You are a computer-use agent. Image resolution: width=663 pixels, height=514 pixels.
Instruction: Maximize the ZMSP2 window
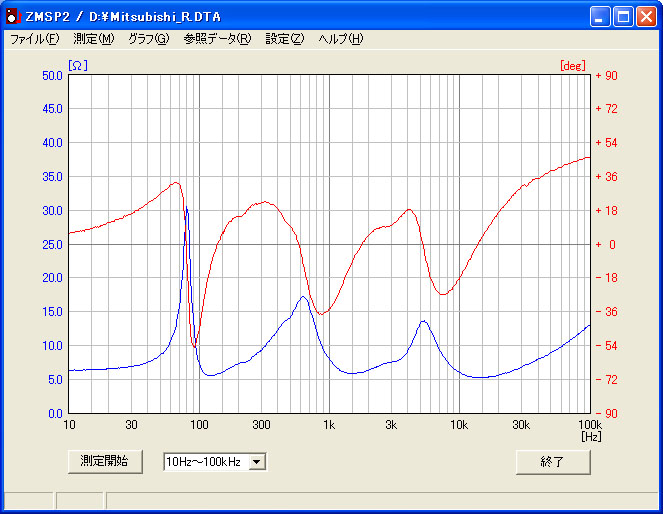pos(623,16)
